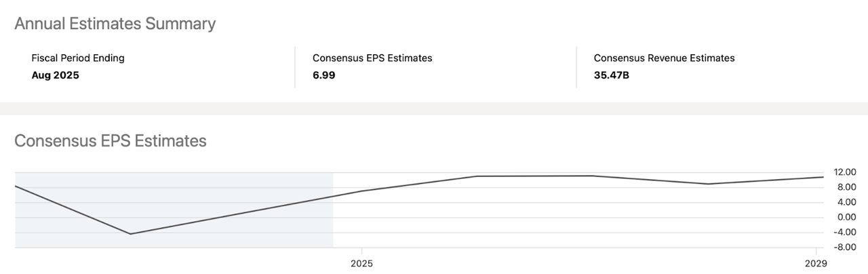Click the Consensus EPS Estimates summary label
868x274 pixels.
click(x=372, y=58)
